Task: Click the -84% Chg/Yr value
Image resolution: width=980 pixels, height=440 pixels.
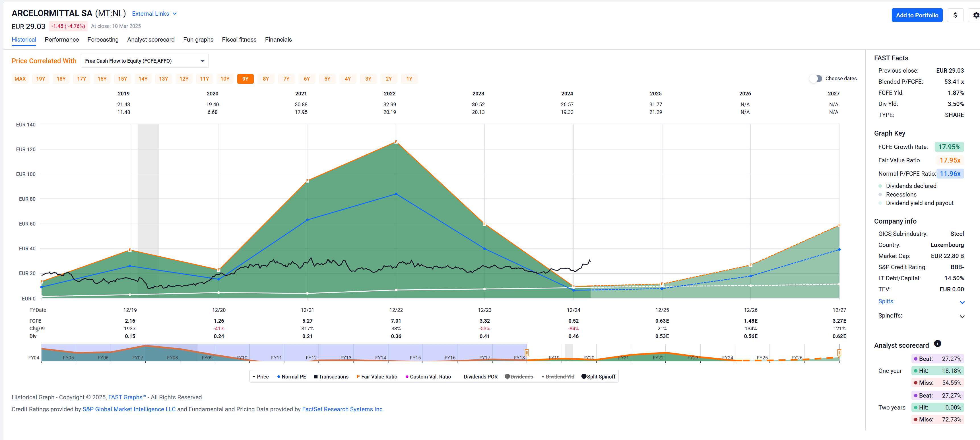Action: point(573,328)
